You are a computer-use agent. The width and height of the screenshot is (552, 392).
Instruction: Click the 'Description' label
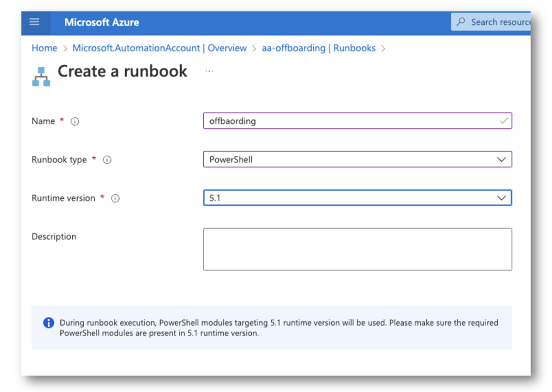tap(54, 236)
